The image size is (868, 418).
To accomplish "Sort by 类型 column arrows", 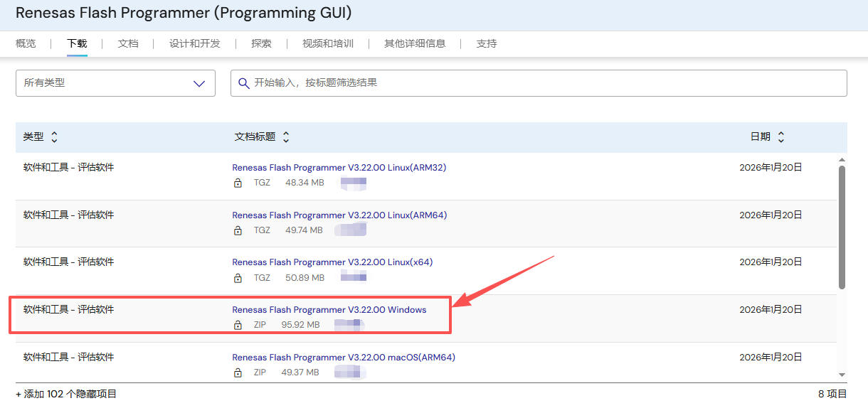I will click(x=55, y=137).
